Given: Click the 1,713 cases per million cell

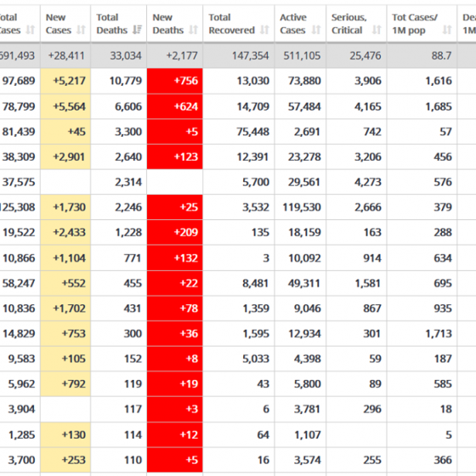Looking at the screenshot, I should 422,333.
